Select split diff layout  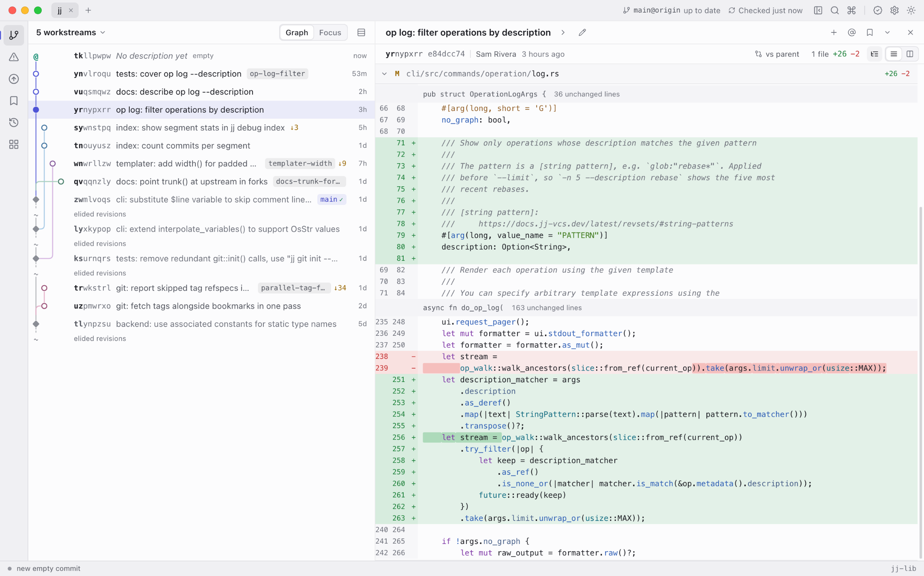pos(910,54)
